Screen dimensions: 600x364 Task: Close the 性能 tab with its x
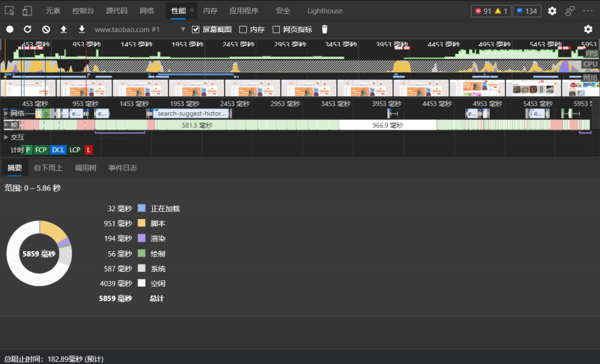192,10
